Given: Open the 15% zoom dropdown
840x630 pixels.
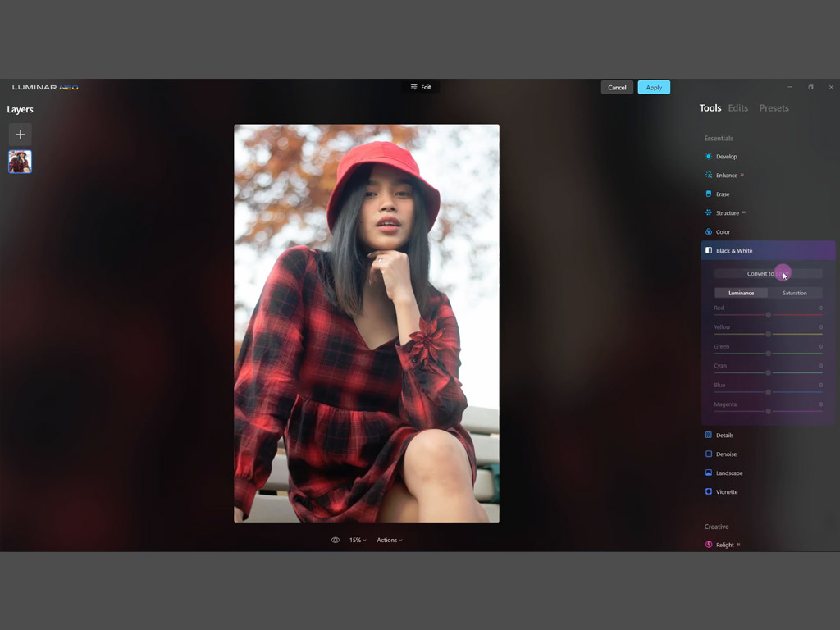Looking at the screenshot, I should pos(357,541).
